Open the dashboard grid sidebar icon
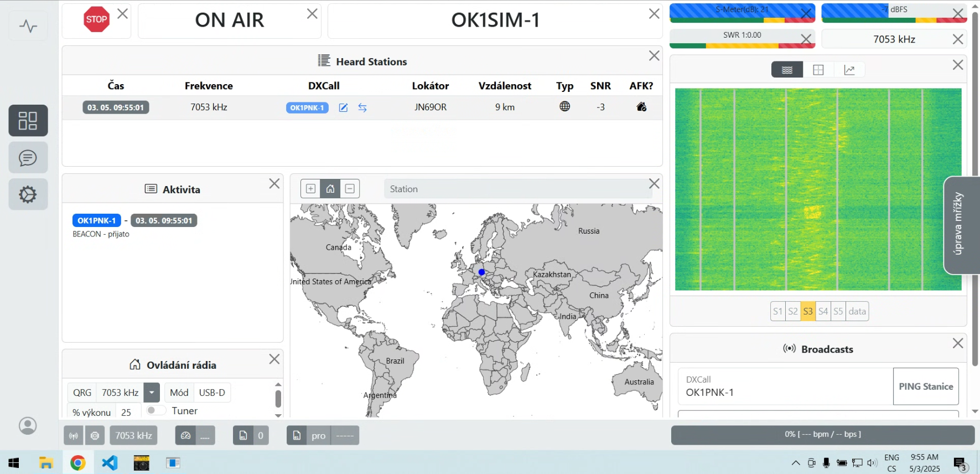The image size is (980, 474). pos(28,120)
